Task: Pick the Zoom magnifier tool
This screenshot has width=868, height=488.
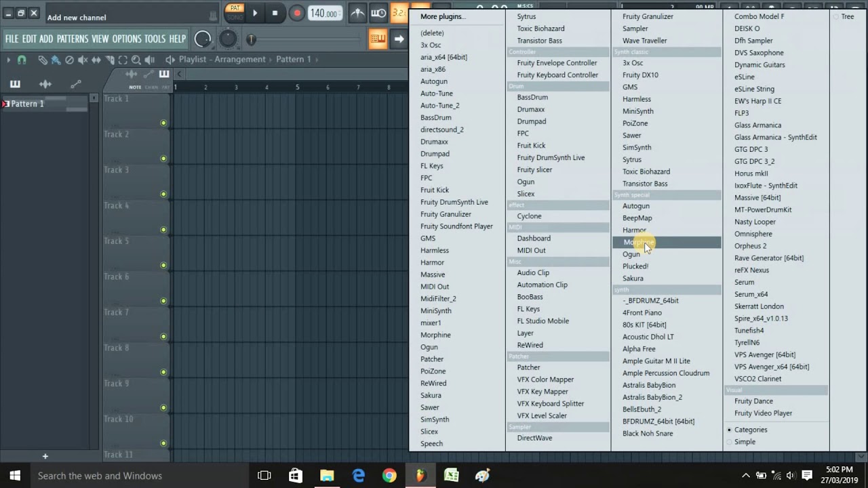Action: coord(136,60)
